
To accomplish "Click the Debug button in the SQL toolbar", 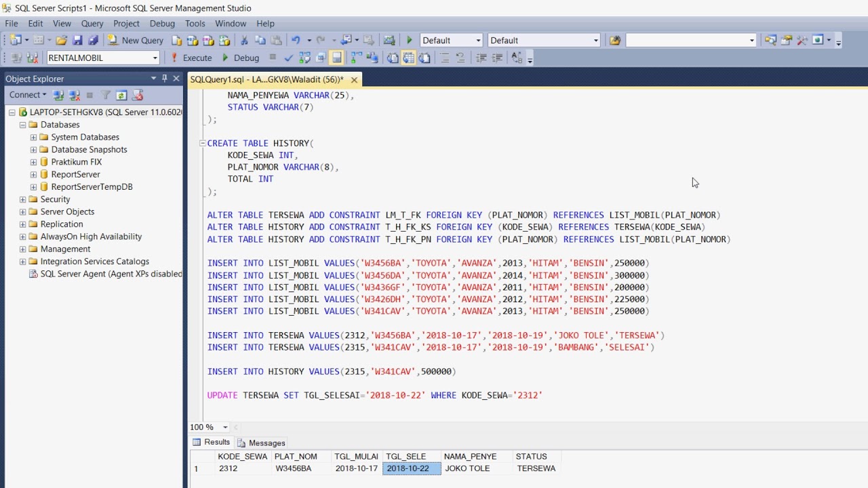I will pyautogui.click(x=240, y=58).
